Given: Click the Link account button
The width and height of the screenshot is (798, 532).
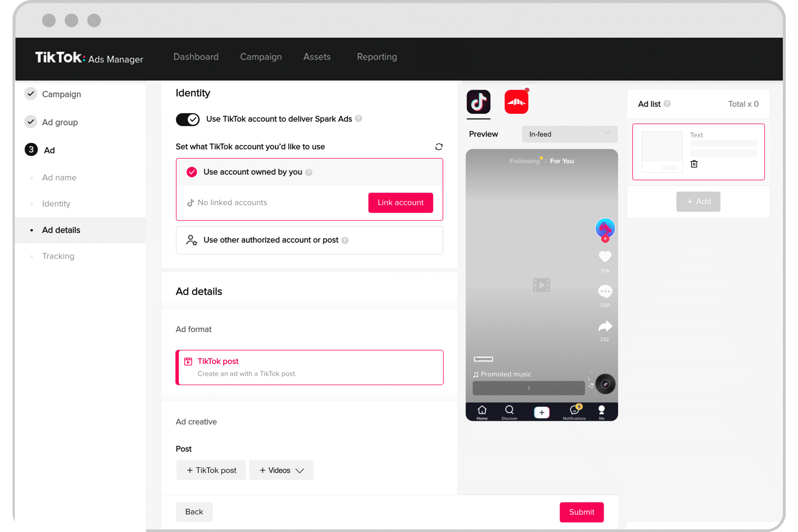Looking at the screenshot, I should click(400, 202).
